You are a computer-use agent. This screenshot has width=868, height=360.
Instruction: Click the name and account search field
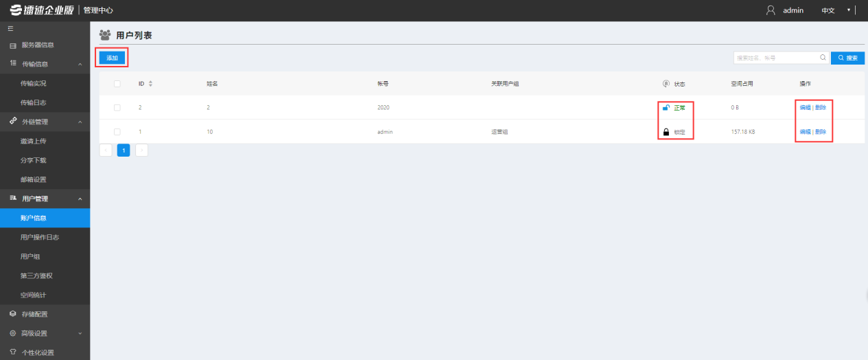point(775,58)
